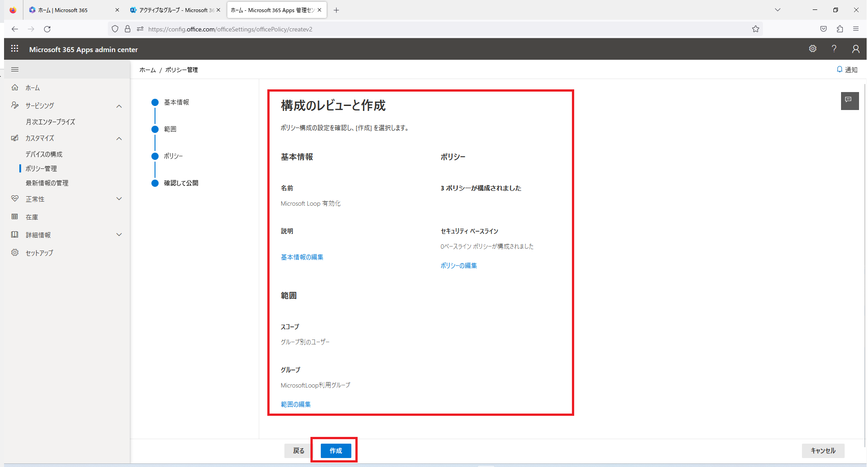This screenshot has width=868, height=467.
Task: Open デバイスの構成 in sidebar
Action: pos(44,154)
